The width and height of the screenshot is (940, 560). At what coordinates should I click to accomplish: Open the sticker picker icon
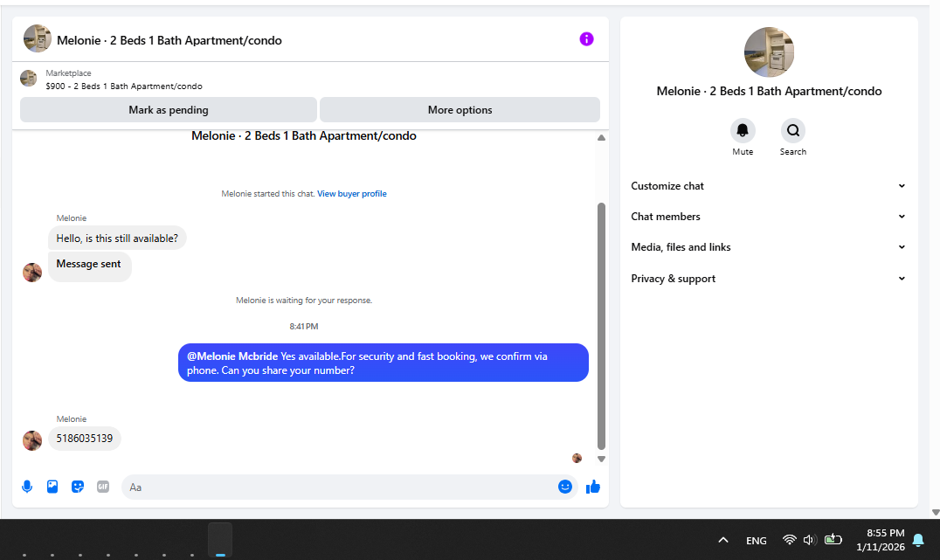pos(78,487)
